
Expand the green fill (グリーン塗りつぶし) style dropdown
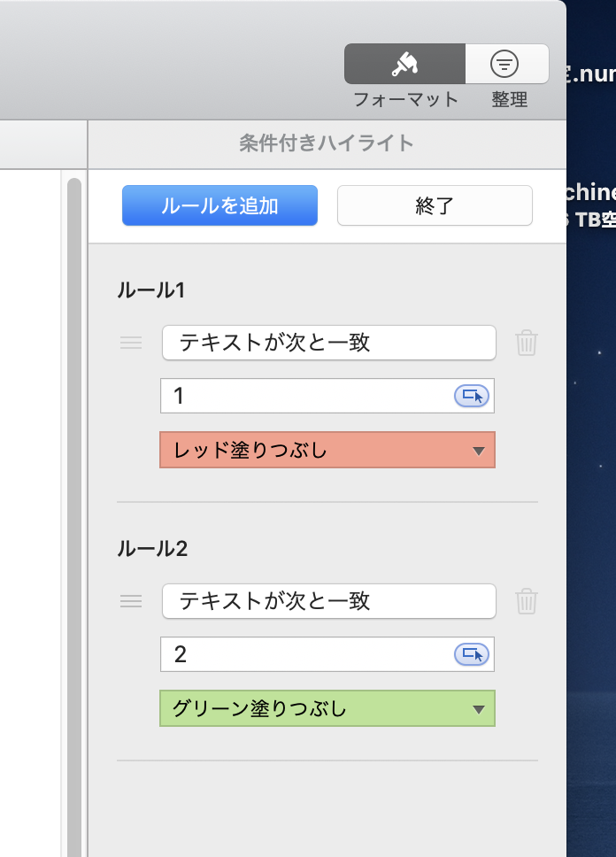pos(327,708)
